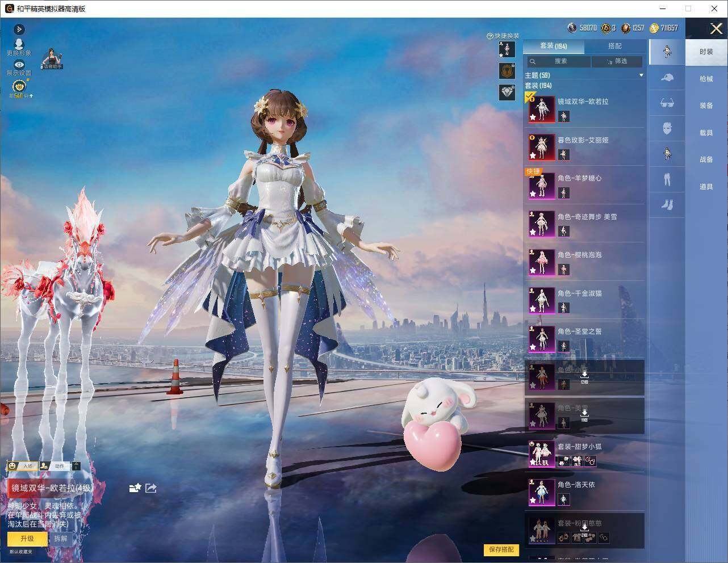The height and width of the screenshot is (563, 728).
Task: Switch to the 套装 (194) tab
Action: 553,46
